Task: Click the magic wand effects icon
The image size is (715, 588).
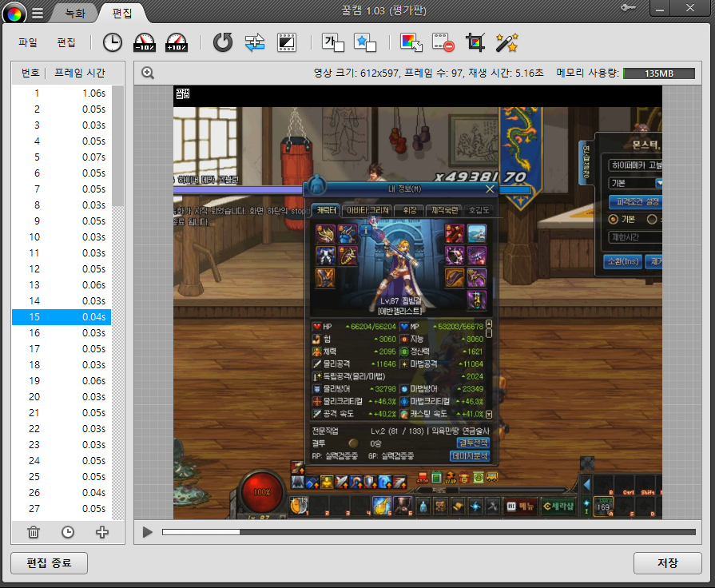Action: coord(507,42)
